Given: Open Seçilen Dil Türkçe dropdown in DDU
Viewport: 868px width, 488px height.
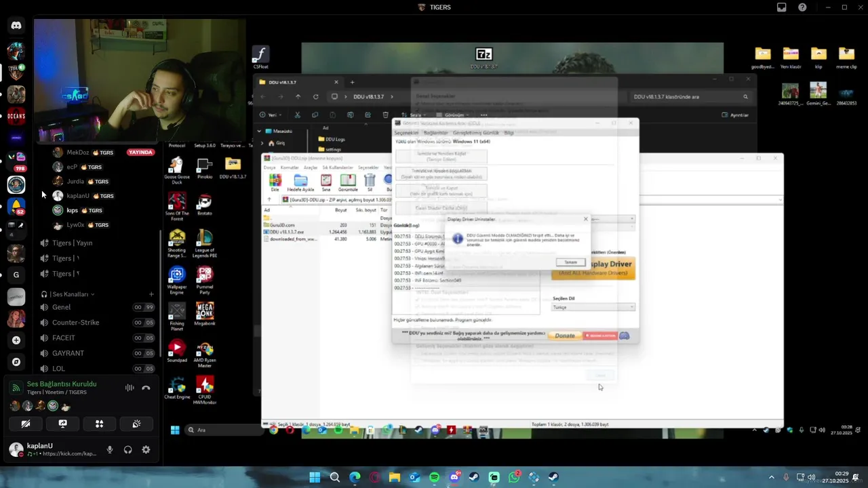Looking at the screenshot, I should tap(594, 307).
